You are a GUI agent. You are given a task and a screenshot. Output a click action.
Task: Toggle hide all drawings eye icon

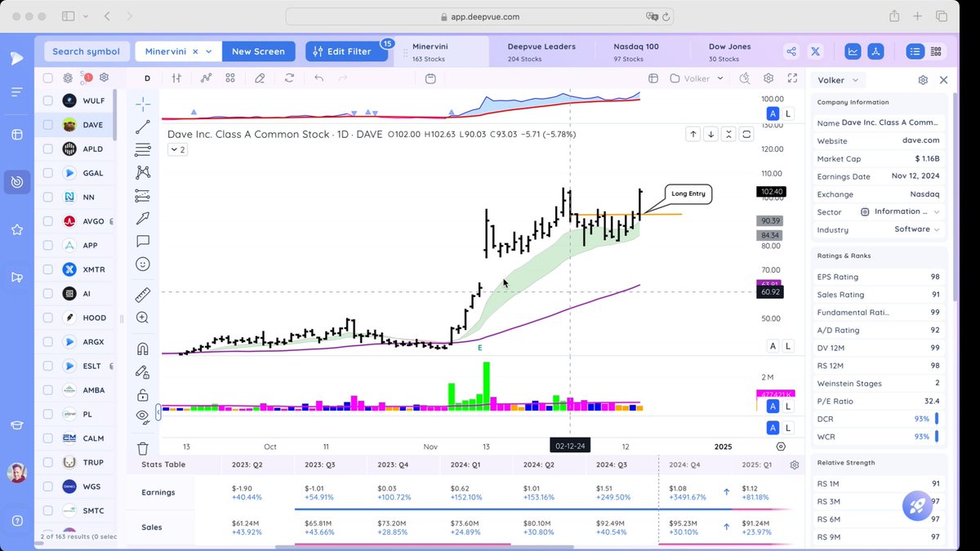tap(143, 415)
